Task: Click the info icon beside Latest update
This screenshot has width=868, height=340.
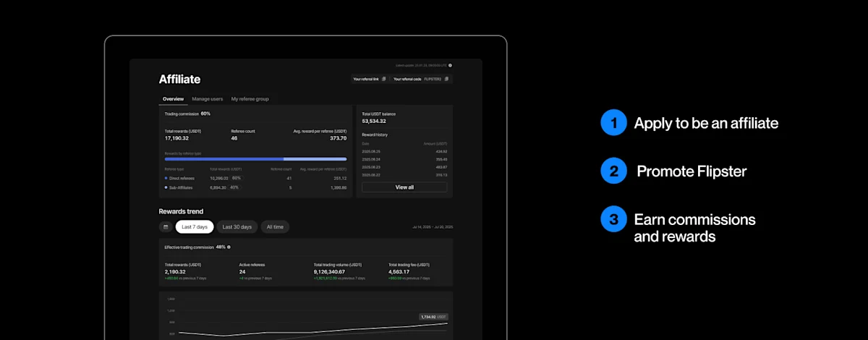Action: click(450, 65)
